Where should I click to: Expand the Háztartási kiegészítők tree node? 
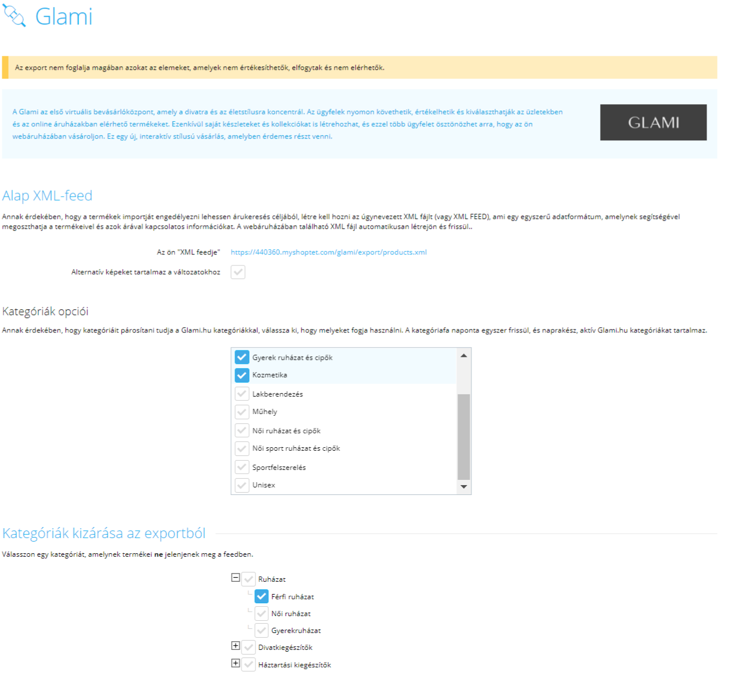tap(236, 663)
